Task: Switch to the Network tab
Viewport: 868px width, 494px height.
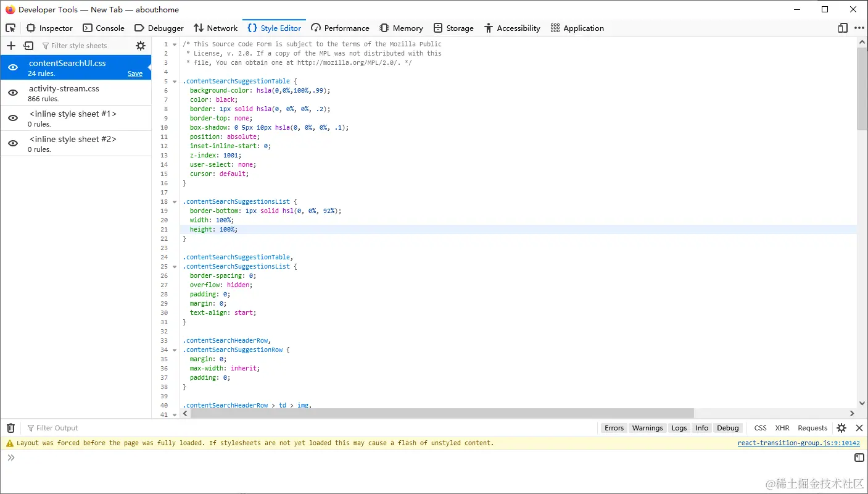Action: [x=215, y=28]
